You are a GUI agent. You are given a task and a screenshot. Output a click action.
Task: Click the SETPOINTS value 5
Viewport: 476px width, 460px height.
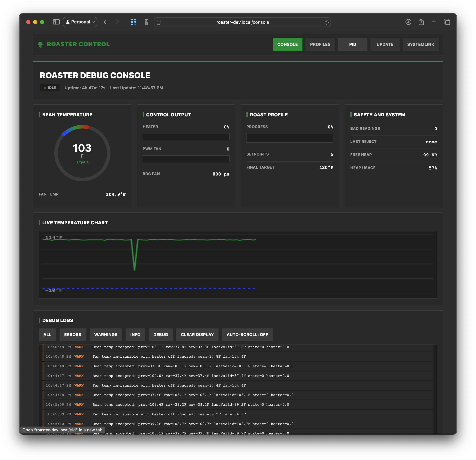pos(332,154)
